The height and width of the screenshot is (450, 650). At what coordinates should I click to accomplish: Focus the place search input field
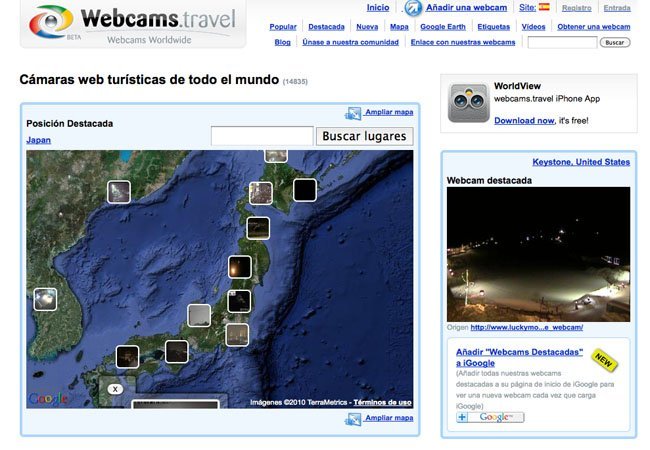(x=262, y=136)
